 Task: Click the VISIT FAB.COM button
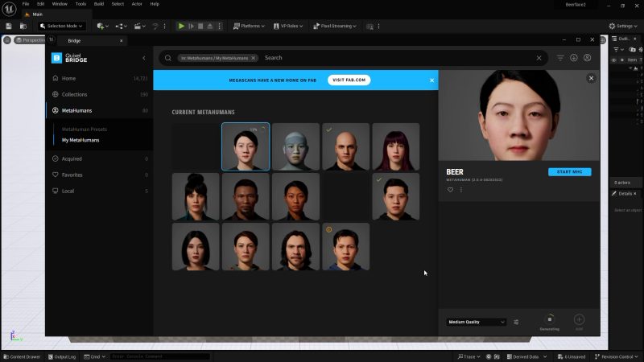click(349, 80)
